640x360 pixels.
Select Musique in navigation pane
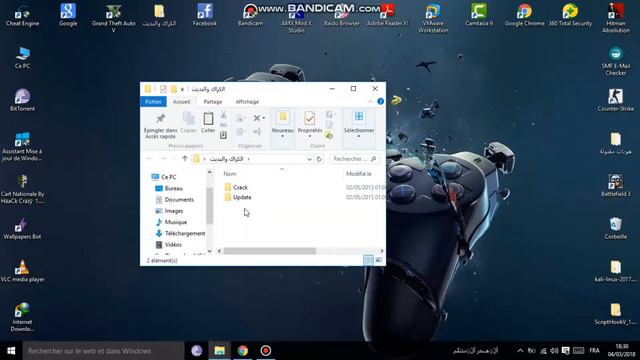coord(171,222)
